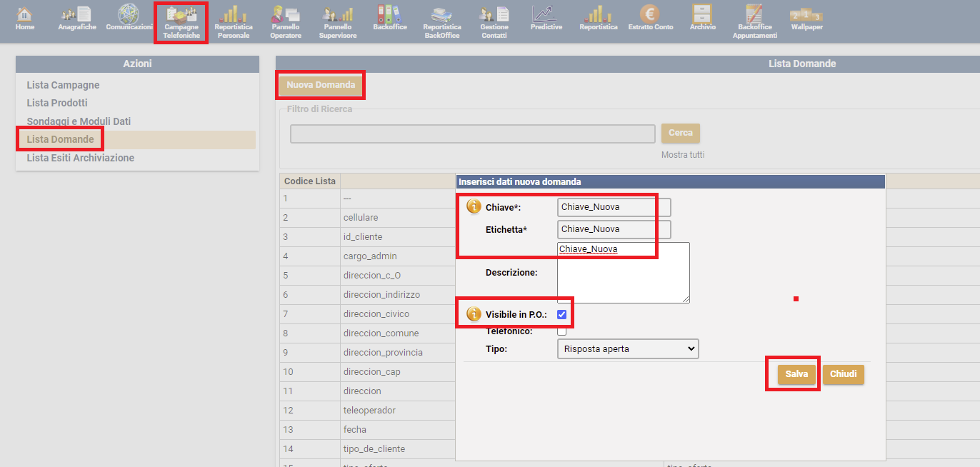Click the Mostra tutti link
Screen dimensions: 980x467
click(683, 155)
